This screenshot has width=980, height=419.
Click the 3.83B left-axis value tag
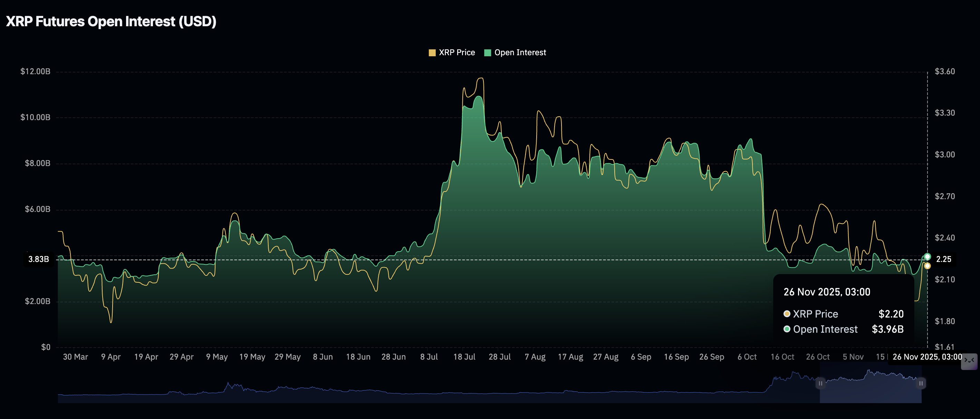[x=38, y=259]
